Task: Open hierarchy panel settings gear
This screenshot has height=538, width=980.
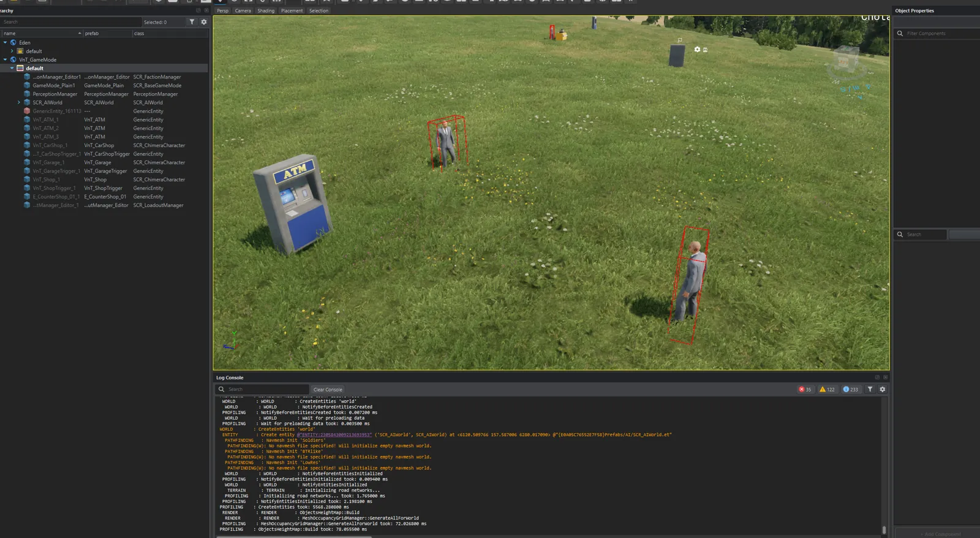Action: point(204,22)
